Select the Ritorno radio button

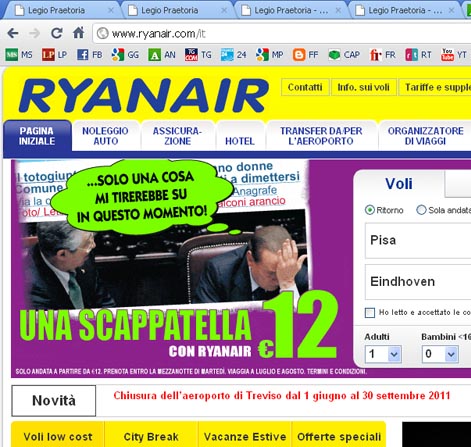click(x=369, y=210)
